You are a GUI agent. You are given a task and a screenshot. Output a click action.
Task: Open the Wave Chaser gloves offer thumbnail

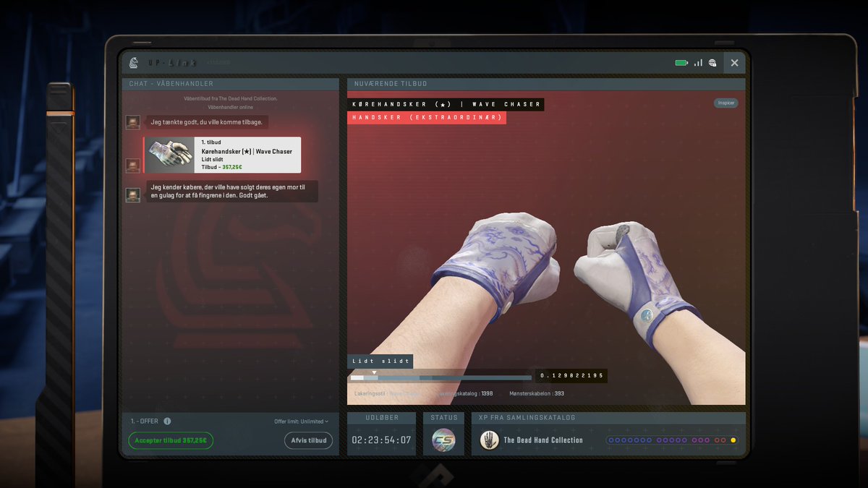(170, 155)
